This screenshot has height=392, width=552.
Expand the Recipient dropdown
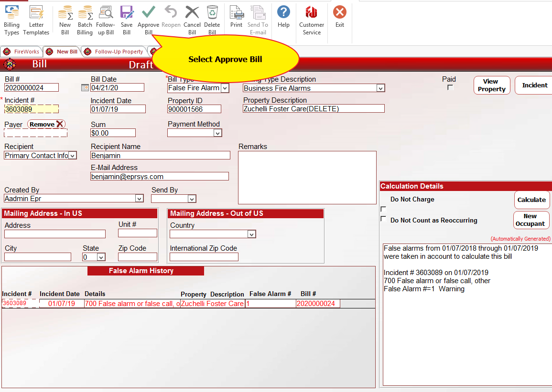(72, 155)
